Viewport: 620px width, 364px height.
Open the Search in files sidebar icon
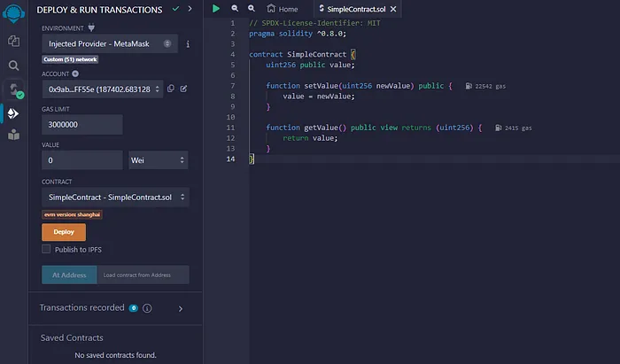coord(13,66)
